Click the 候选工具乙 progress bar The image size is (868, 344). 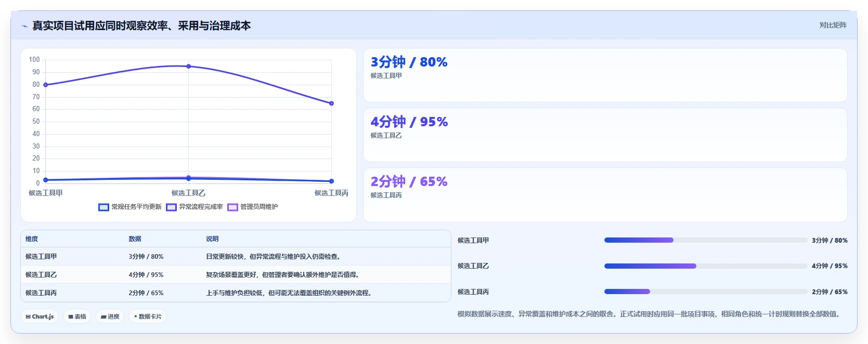pyautogui.click(x=705, y=266)
